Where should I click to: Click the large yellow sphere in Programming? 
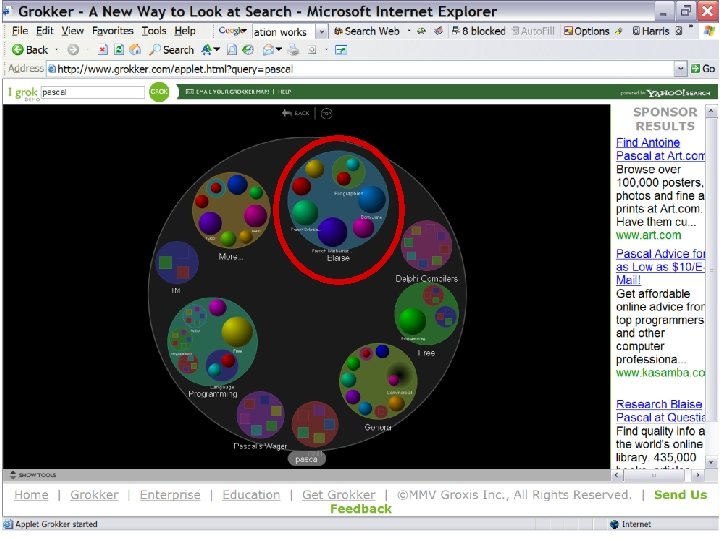(237, 331)
